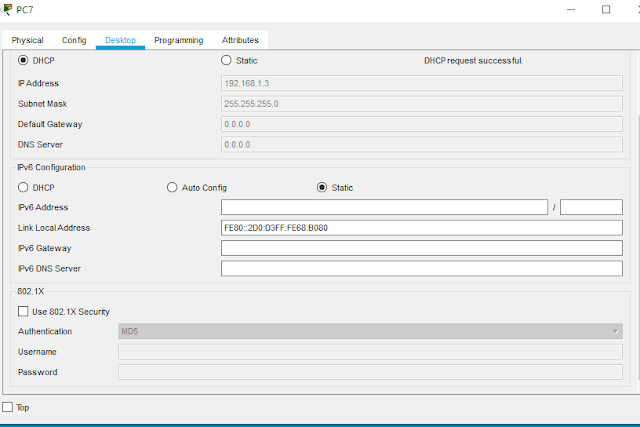Click the DNS Server field
This screenshot has width=640, height=427.
[x=422, y=145]
